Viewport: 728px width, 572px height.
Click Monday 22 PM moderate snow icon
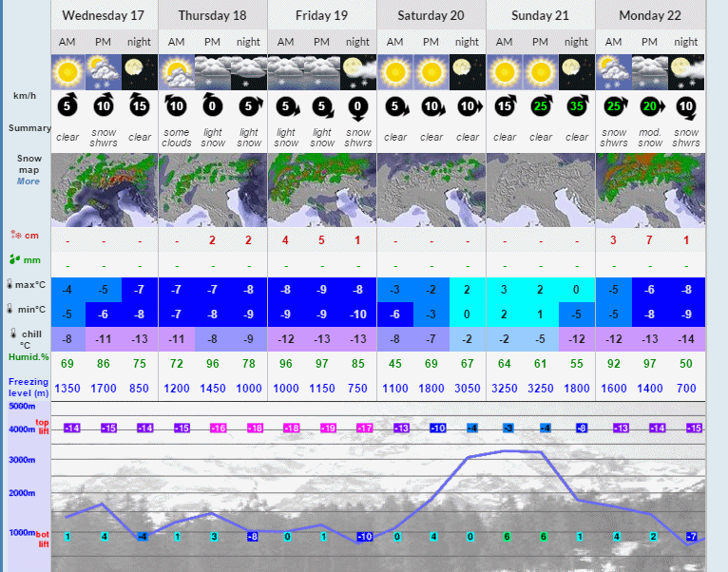[650, 72]
